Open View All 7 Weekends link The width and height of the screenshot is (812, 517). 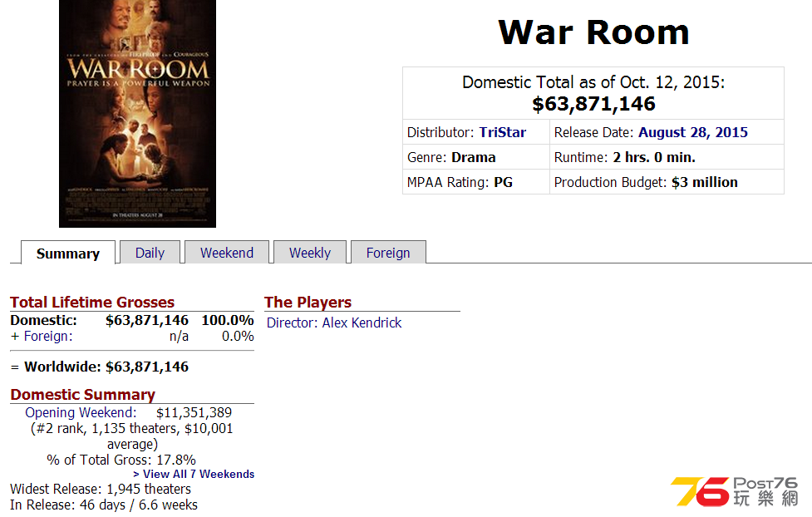tap(194, 474)
